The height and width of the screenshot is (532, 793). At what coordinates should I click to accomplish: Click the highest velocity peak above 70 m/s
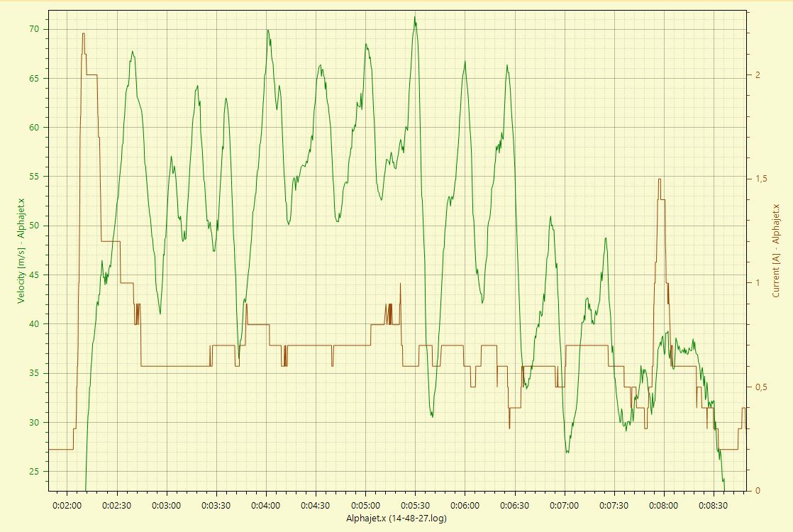pos(415,17)
